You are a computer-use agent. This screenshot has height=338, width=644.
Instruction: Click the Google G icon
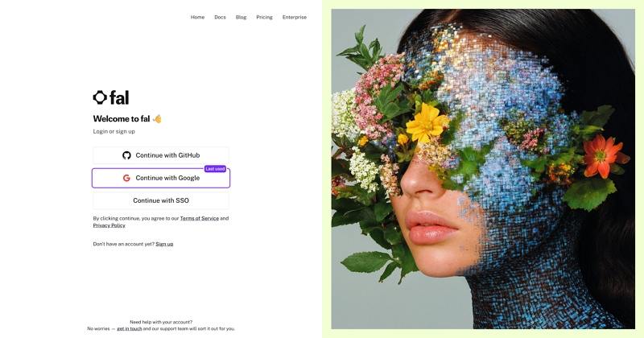click(x=126, y=178)
